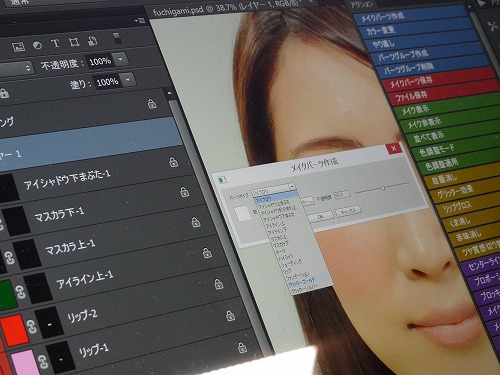Click the OK button in メイクパーツ作成 dialog
This screenshot has width=500, height=375.
pos(320,216)
